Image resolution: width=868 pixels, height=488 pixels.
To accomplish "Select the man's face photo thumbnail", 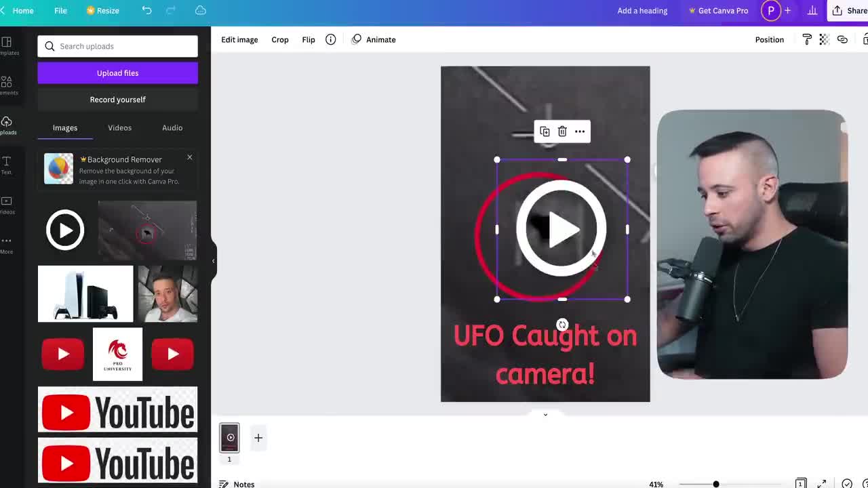I will (x=167, y=293).
